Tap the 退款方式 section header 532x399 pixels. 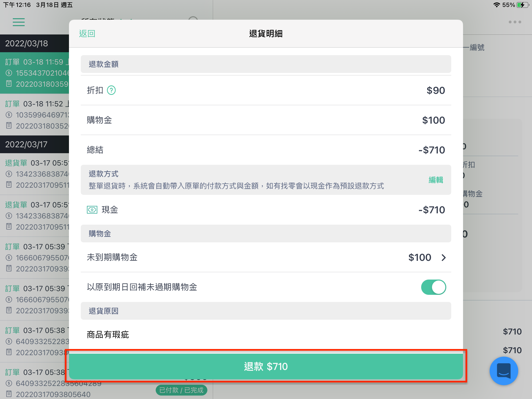click(x=266, y=180)
